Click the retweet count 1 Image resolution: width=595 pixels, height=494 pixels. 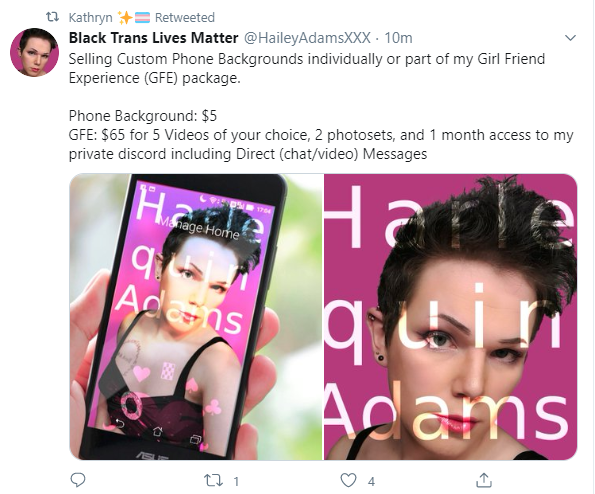pyautogui.click(x=236, y=481)
